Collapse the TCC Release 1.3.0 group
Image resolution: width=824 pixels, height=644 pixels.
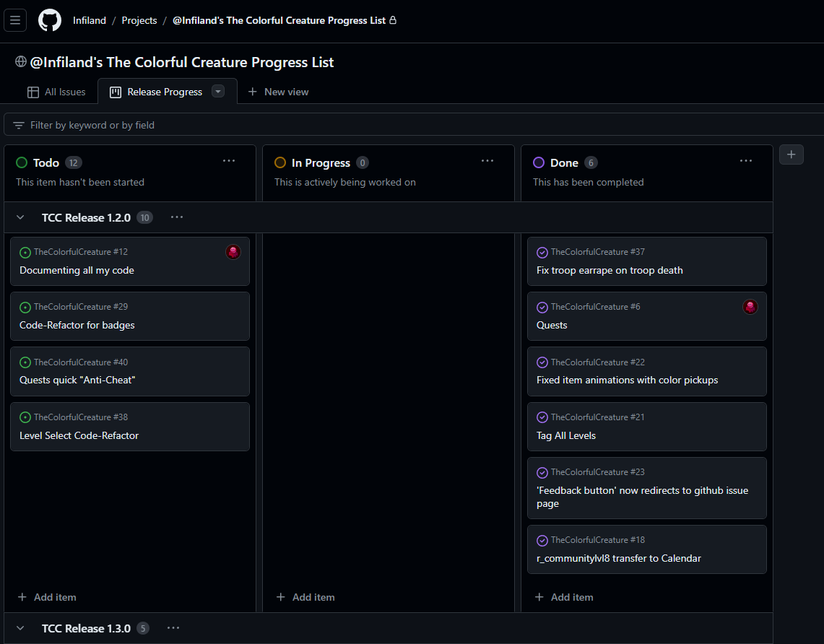[x=19, y=628]
